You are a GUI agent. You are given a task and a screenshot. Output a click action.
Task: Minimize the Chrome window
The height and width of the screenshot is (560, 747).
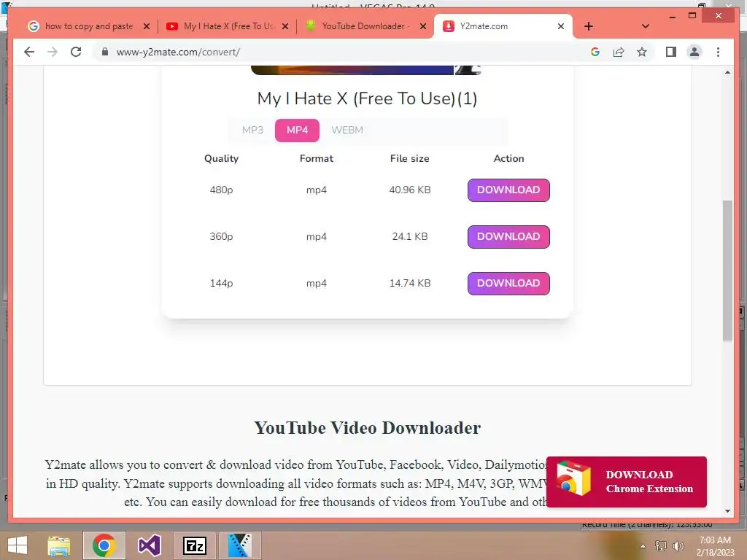(672, 16)
